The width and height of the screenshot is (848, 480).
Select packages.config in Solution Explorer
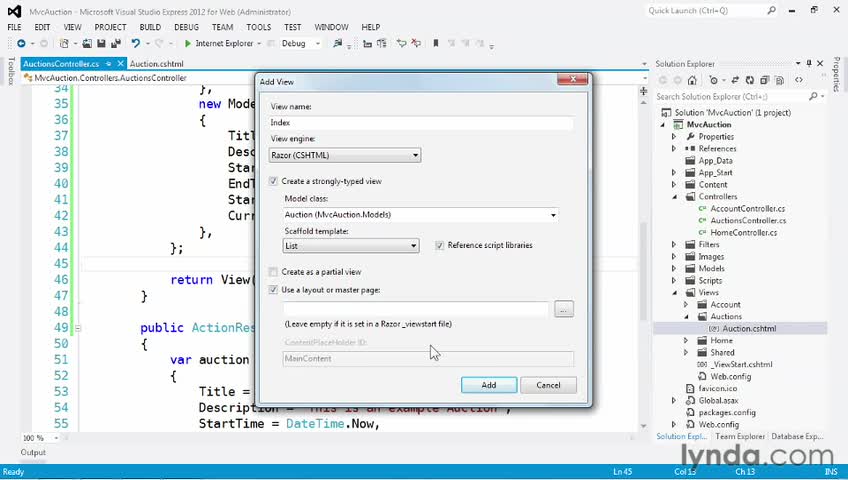(x=726, y=412)
